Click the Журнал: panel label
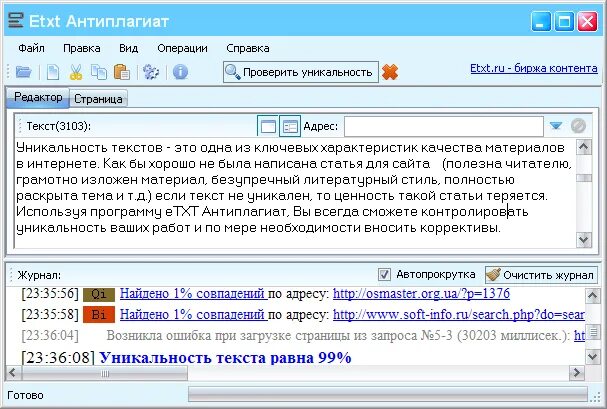 pyautogui.click(x=39, y=276)
